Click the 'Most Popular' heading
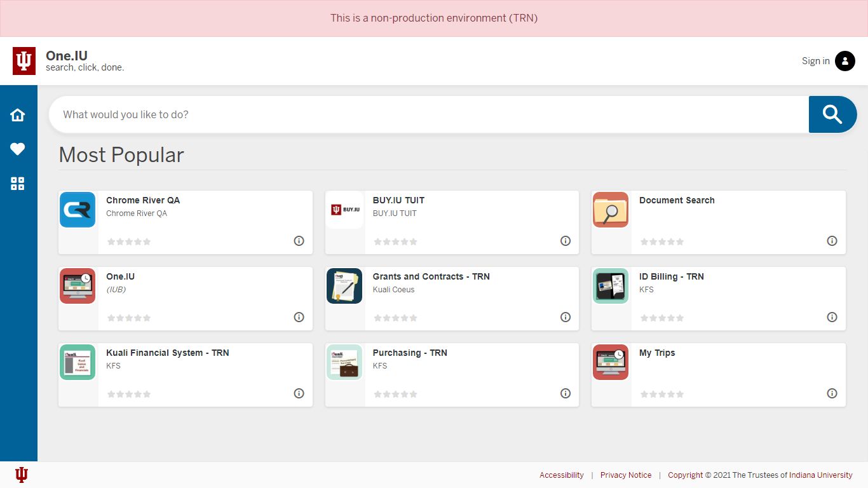868x488 pixels. point(121,154)
